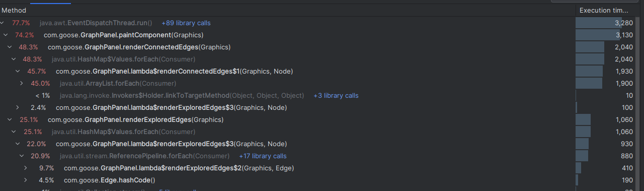644x191 pixels.
Task: Show the +17 library calls link
Action: pos(263,156)
